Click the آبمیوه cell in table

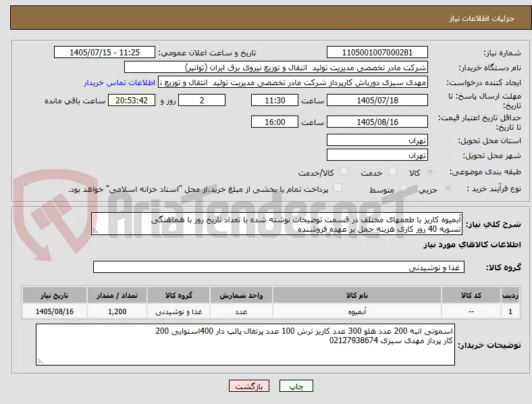point(357,311)
